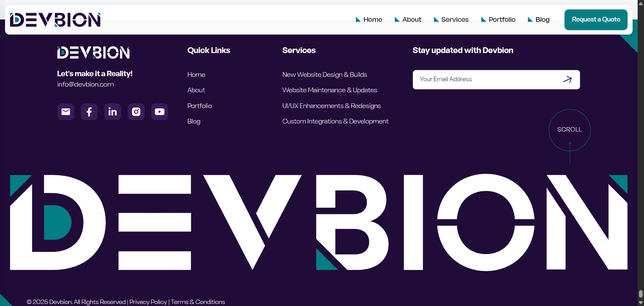Click the Devbion logo in the footer
This screenshot has width=644, height=306.
(x=93, y=52)
